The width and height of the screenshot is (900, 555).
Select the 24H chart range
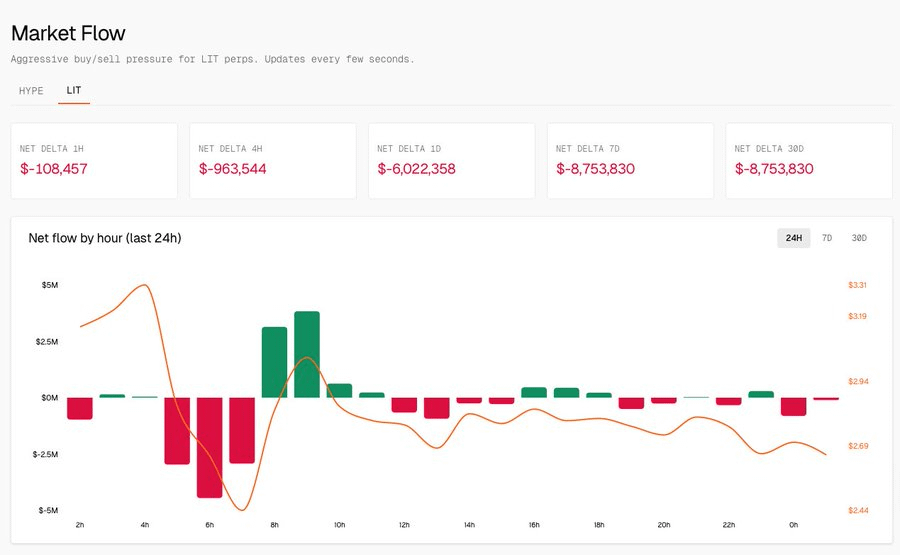tap(794, 238)
